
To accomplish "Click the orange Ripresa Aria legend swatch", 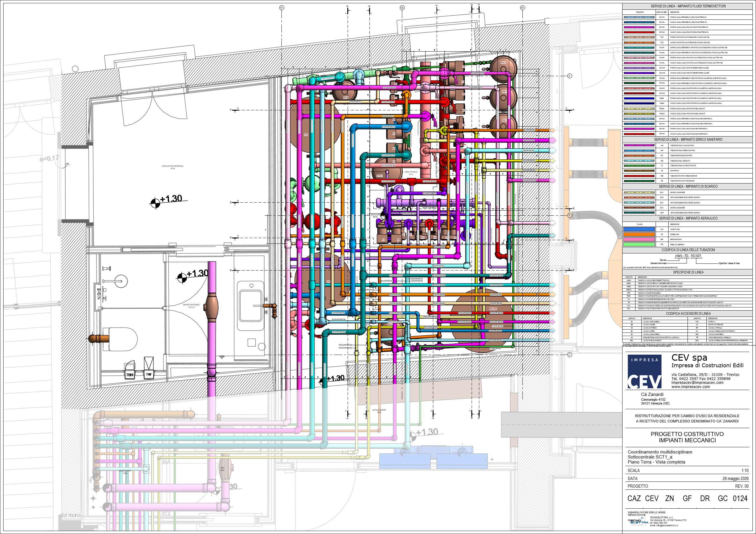I will (639, 234).
